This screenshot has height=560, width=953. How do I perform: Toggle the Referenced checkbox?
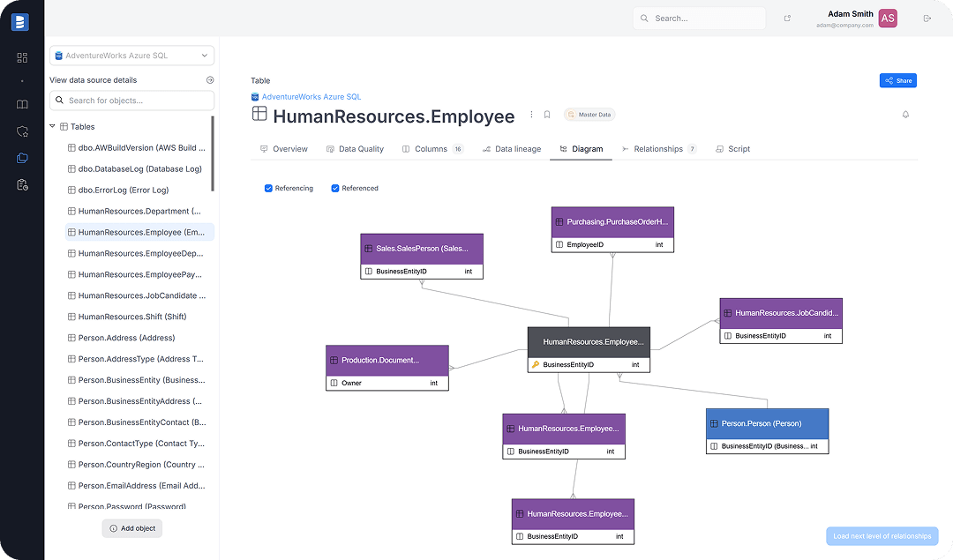click(x=335, y=189)
